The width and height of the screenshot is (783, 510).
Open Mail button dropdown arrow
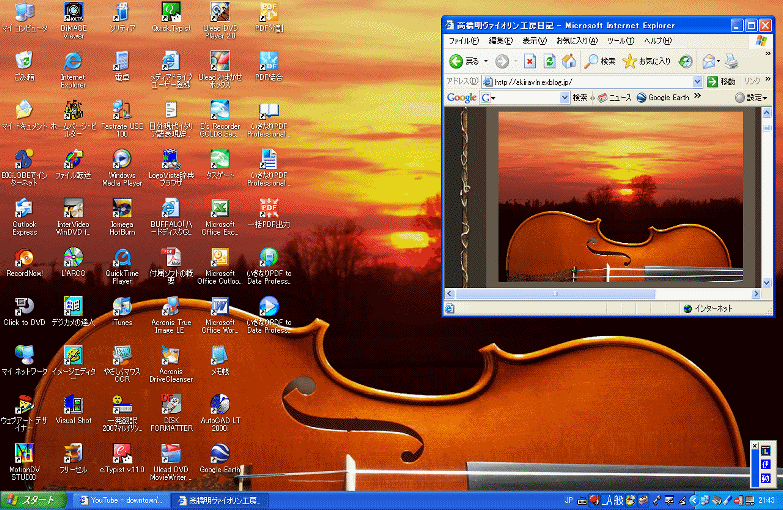719,61
